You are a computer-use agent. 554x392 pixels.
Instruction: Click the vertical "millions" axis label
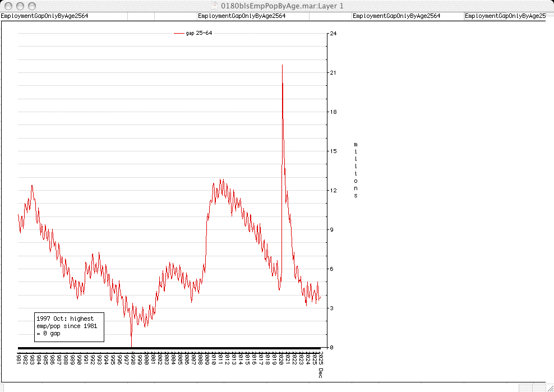[x=356, y=170]
